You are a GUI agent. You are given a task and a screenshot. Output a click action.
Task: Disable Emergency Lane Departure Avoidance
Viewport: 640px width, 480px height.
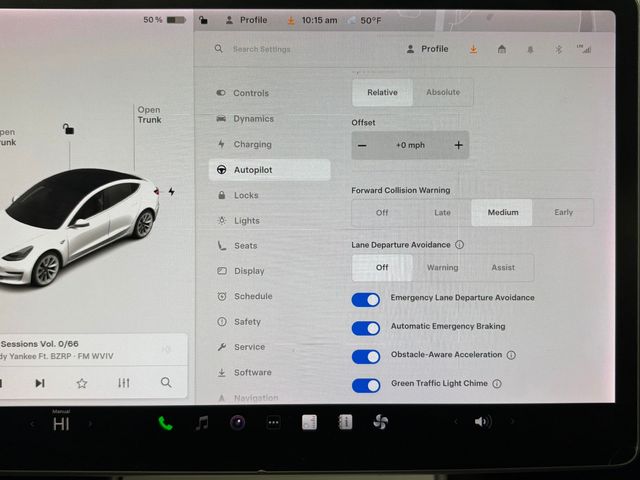pos(366,299)
